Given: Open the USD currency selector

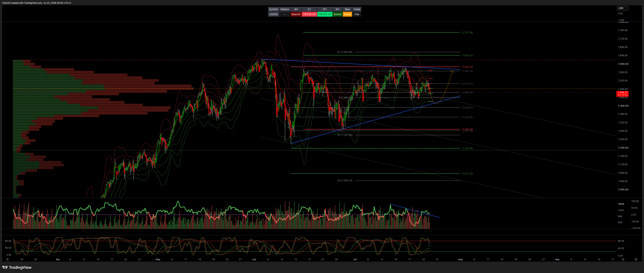Looking at the screenshot, I should [x=623, y=8].
